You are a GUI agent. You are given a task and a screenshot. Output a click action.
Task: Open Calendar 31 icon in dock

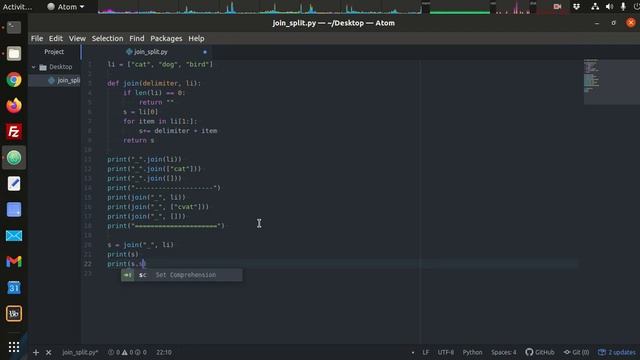tap(14, 288)
